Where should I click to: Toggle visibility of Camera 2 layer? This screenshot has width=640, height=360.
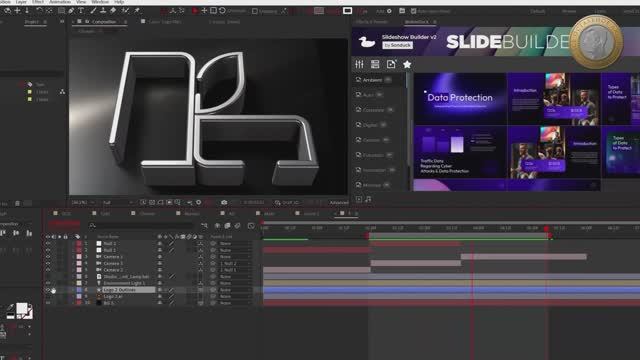[x=48, y=270]
